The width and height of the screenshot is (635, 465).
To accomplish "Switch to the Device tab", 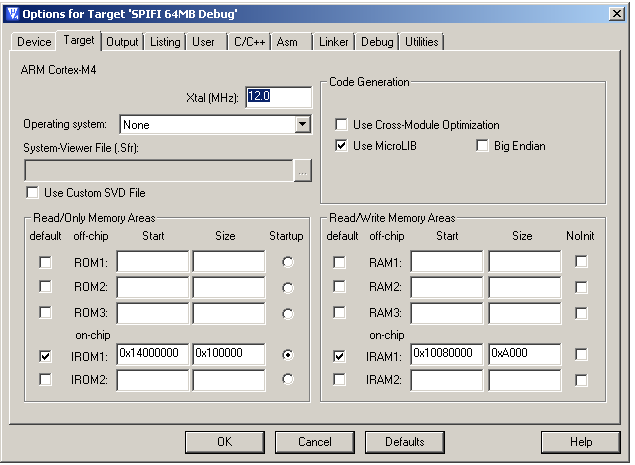I will pos(34,42).
